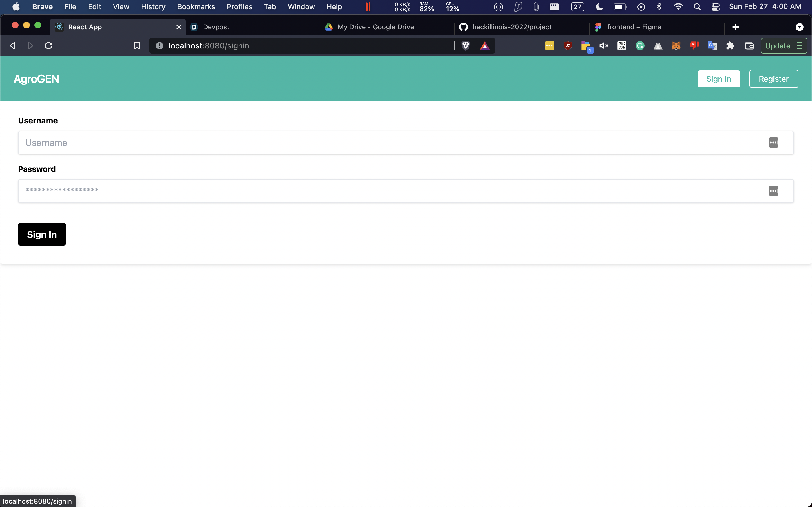Screen dimensions: 812x507
Task: Open the Grammarly extension icon
Action: (640, 46)
